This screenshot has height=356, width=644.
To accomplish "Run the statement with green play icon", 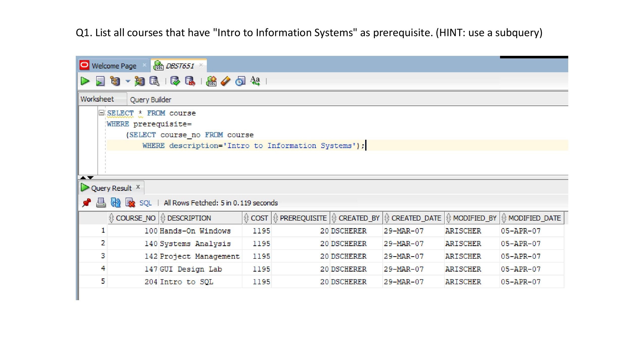I will tap(85, 81).
